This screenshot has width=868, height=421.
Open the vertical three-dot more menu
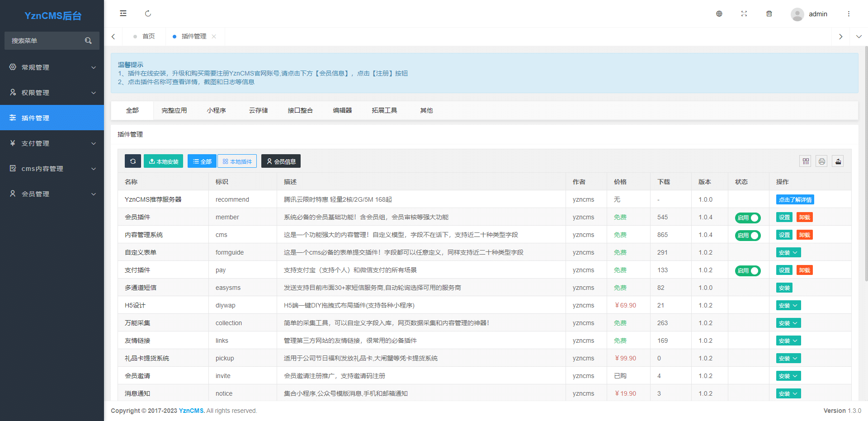click(x=849, y=14)
